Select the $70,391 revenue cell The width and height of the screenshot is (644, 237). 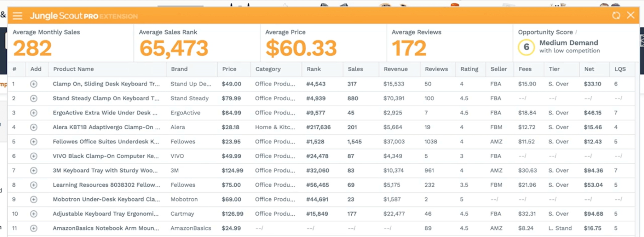(x=394, y=98)
